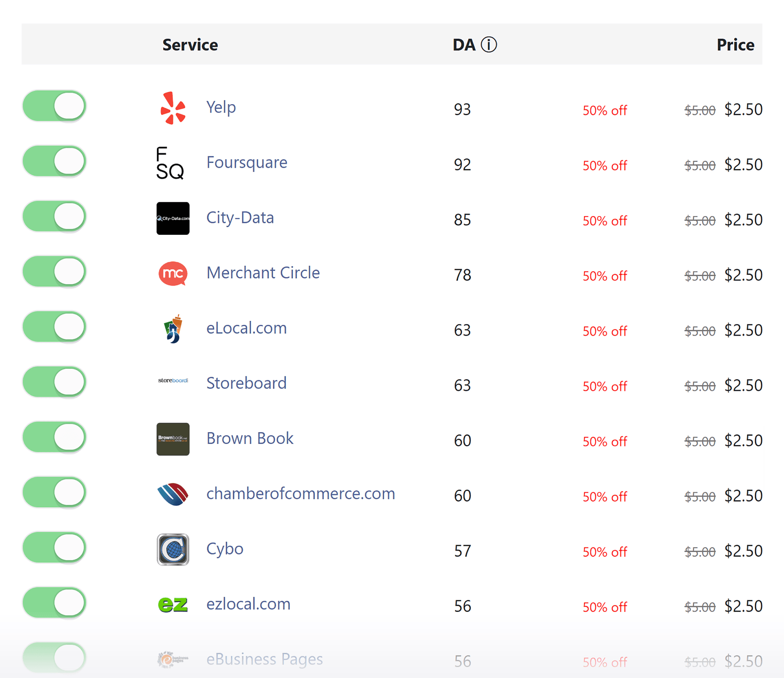
Task: Click the Brown Book link
Action: point(249,438)
